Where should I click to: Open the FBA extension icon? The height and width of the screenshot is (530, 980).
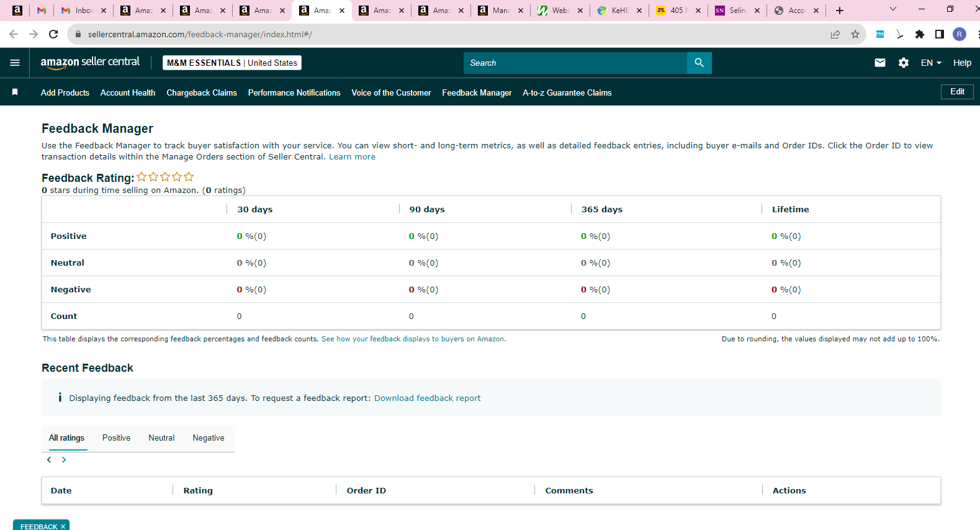pyautogui.click(x=880, y=34)
